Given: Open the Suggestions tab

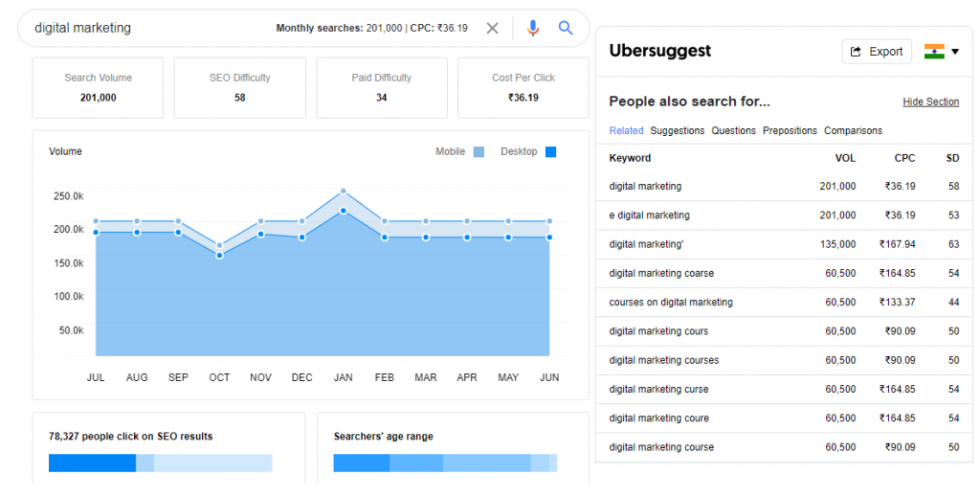Looking at the screenshot, I should click(x=677, y=130).
